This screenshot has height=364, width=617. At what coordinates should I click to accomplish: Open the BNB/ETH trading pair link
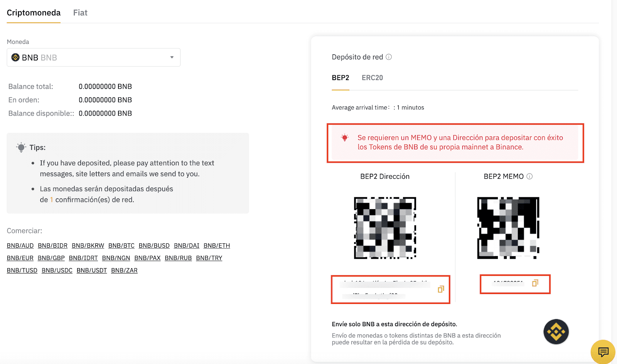[x=217, y=246]
